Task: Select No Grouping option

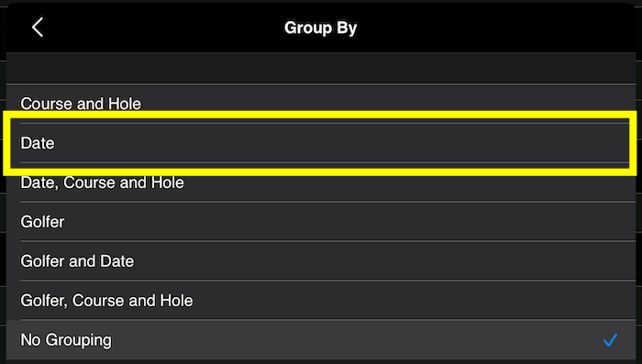Action: 321,340
